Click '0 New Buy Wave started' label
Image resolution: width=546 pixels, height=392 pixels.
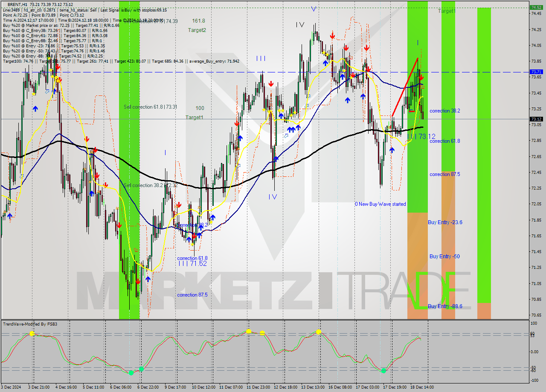pos(380,204)
